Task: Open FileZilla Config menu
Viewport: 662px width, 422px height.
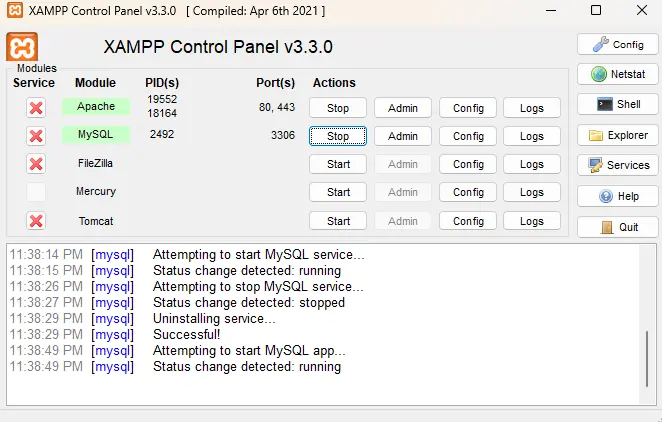Action: pyautogui.click(x=468, y=164)
